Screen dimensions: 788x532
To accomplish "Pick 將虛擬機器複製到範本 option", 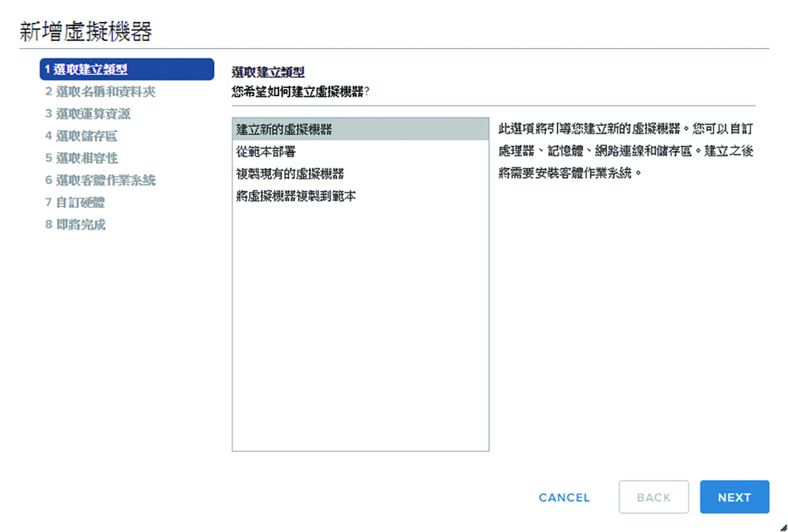I will point(360,195).
